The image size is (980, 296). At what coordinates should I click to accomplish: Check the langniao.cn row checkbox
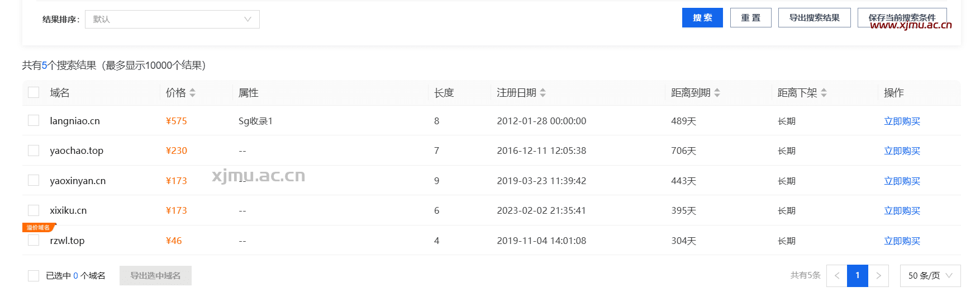click(34, 120)
